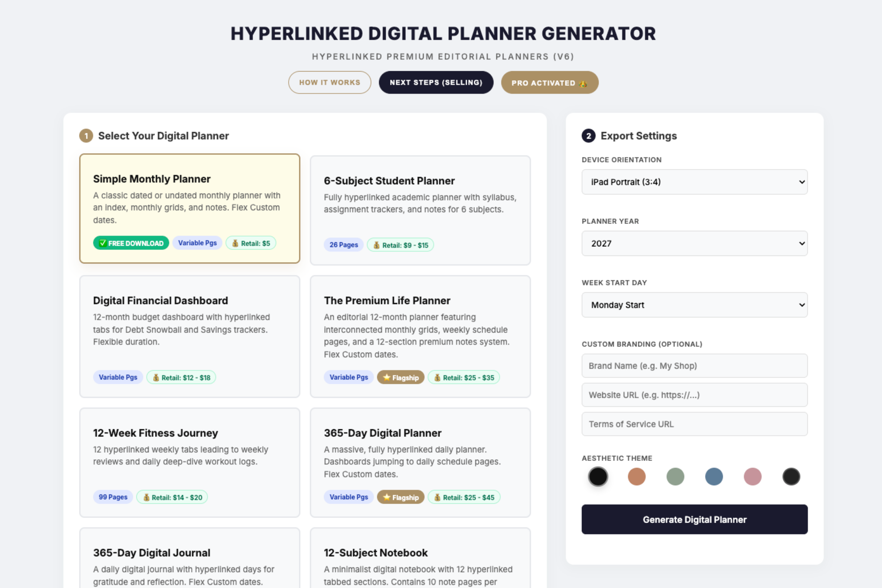This screenshot has height=588, width=882.
Task: Focus the Terms of Service URL field
Action: pos(694,424)
